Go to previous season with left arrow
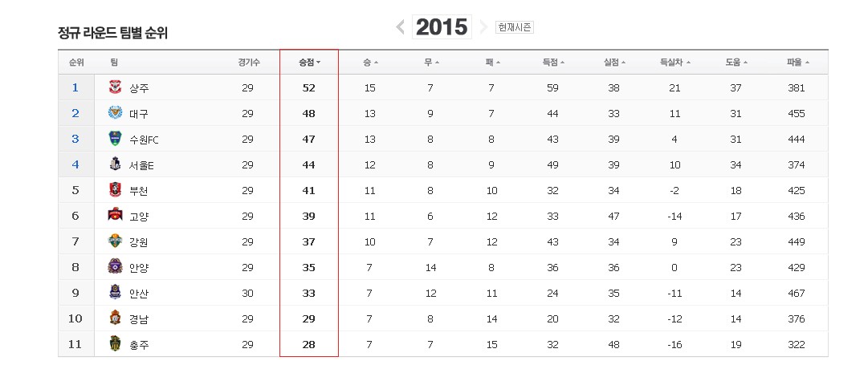This screenshot has width=868, height=369. (x=401, y=27)
